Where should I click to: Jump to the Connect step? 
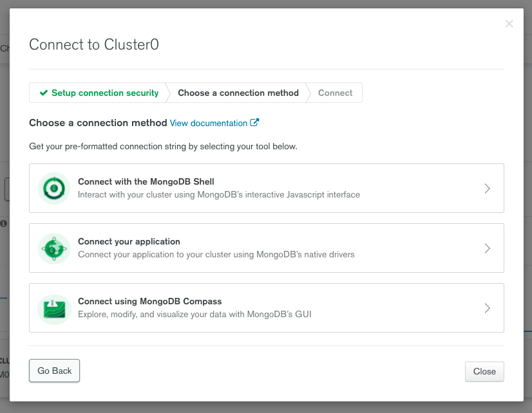point(335,93)
